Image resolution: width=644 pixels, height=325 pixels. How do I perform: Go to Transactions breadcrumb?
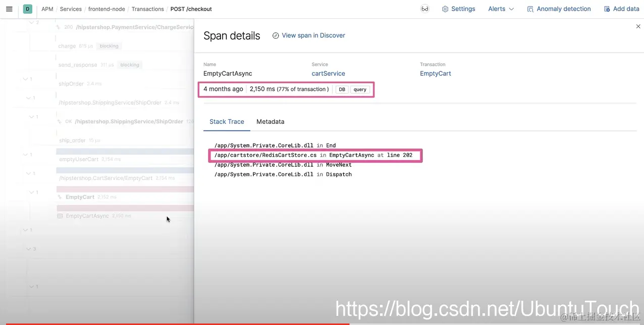click(147, 9)
